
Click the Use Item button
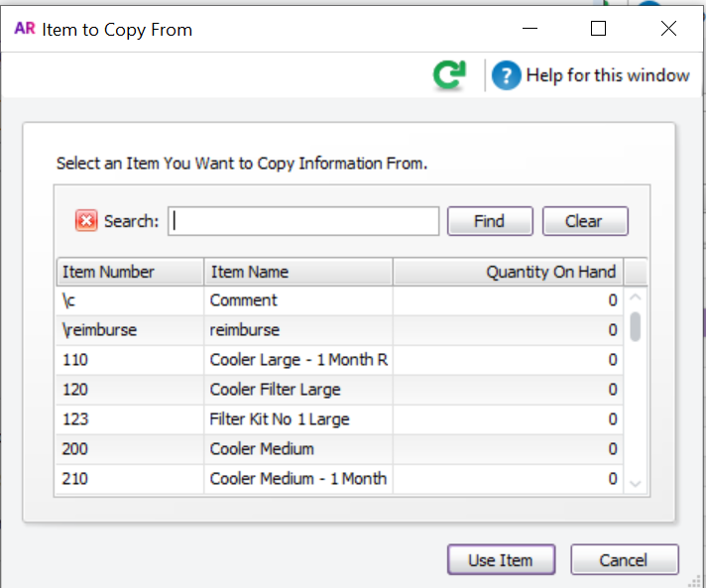pyautogui.click(x=501, y=560)
